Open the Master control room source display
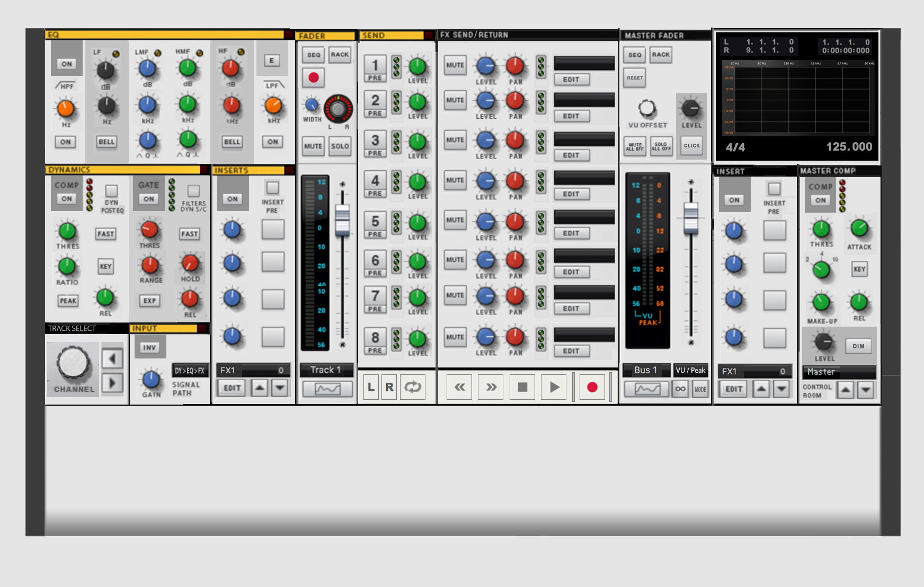The image size is (924, 587). click(839, 372)
